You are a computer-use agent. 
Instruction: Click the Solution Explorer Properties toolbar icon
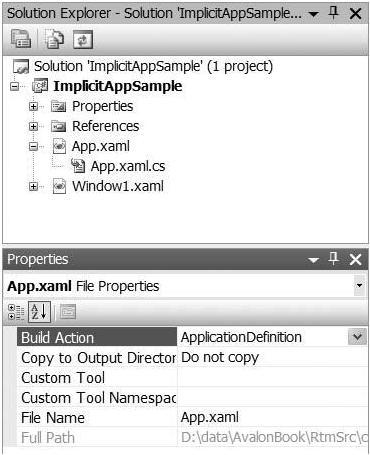21,39
